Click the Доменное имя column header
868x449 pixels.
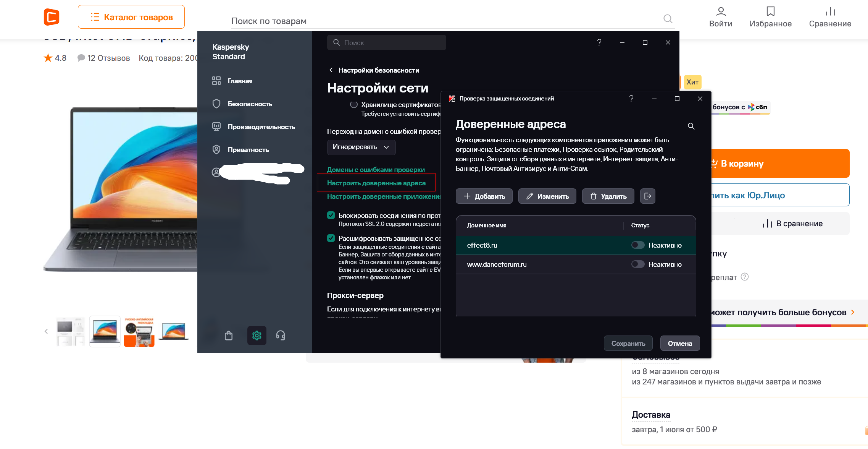point(487,225)
